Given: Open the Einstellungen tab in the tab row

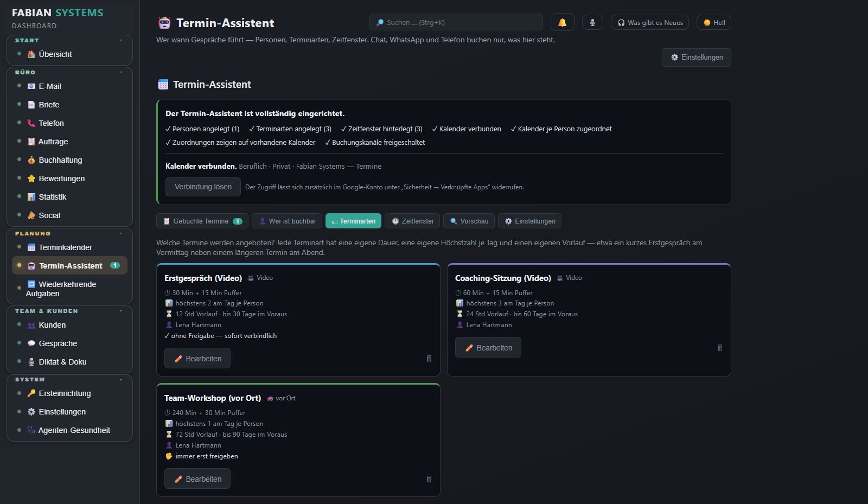Looking at the screenshot, I should pyautogui.click(x=529, y=221).
